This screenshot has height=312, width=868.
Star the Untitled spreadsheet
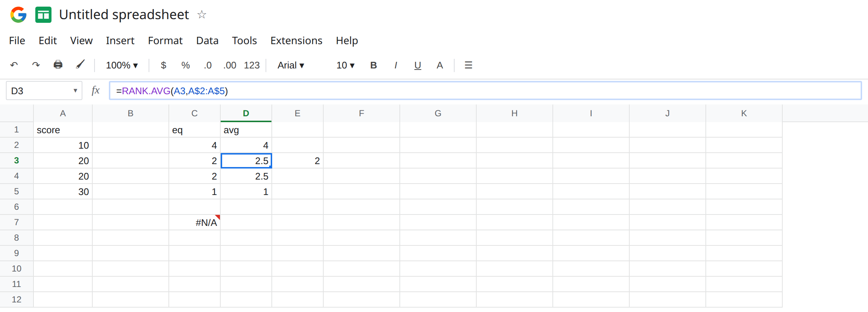point(202,15)
